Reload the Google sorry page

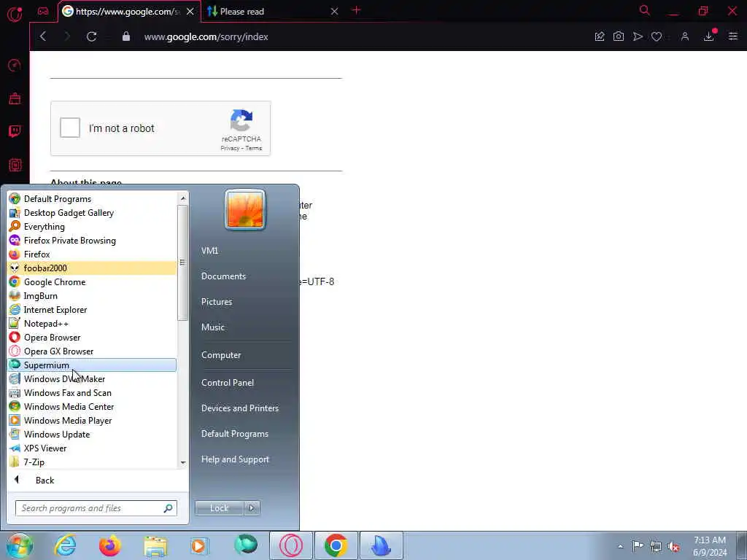pyautogui.click(x=91, y=36)
